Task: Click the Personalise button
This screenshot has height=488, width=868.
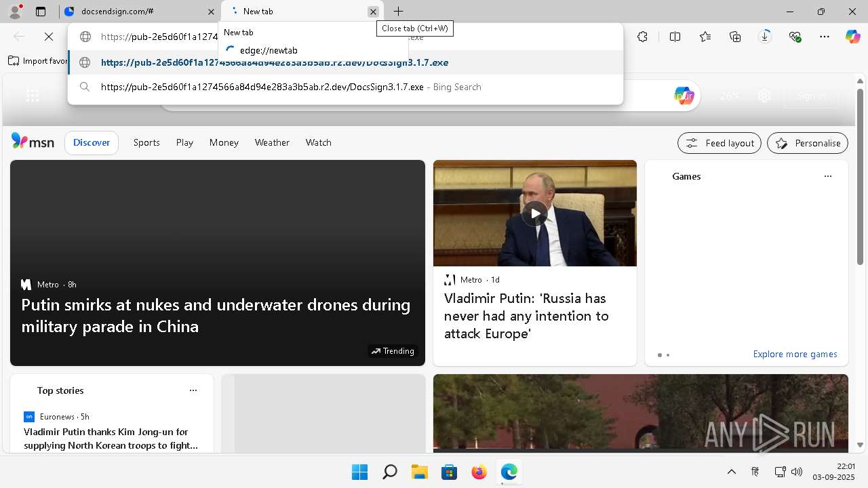Action: tap(807, 143)
